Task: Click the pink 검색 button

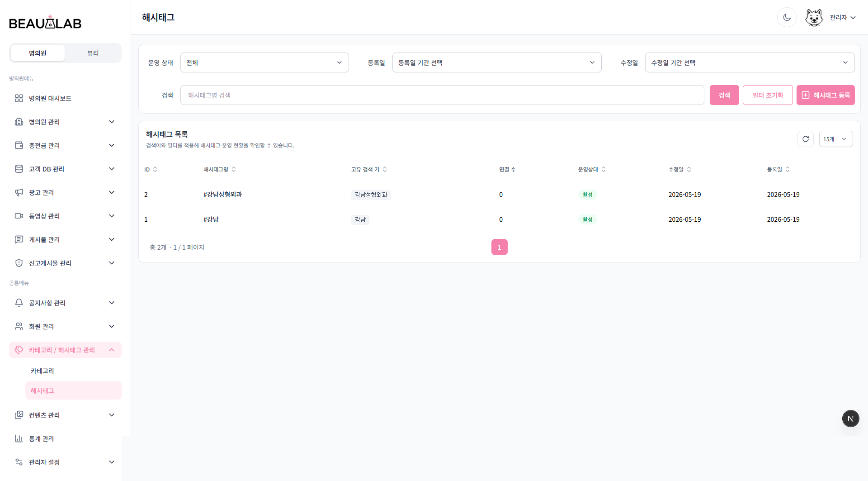Action: click(x=724, y=95)
